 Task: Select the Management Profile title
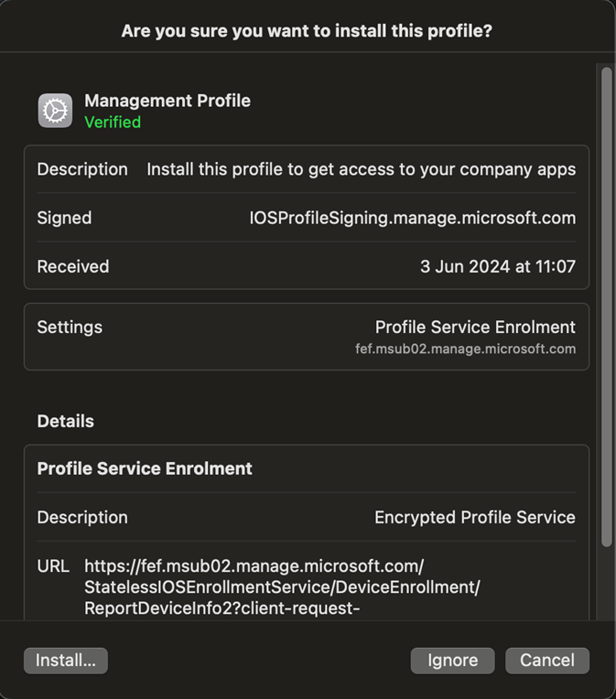pyautogui.click(x=168, y=101)
